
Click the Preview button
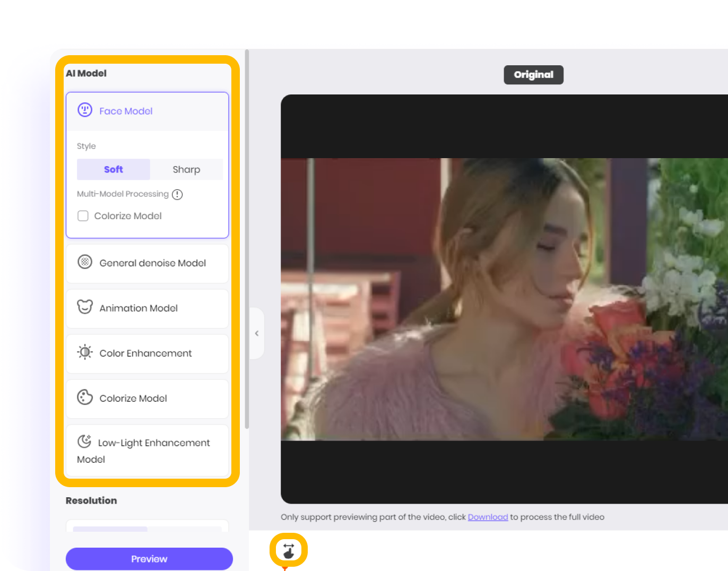149,559
